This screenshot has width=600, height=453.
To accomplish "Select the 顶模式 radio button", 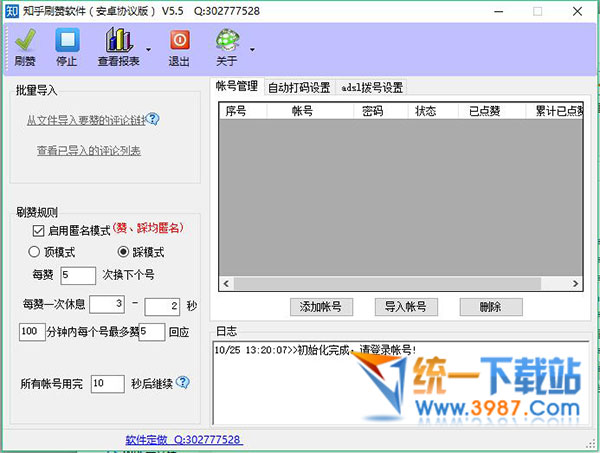I will coord(34,252).
